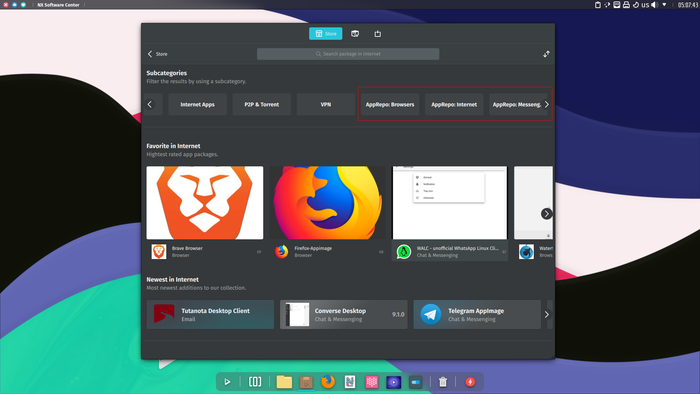700x394 pixels.
Task: Select AppRepo: Browsers subcategory
Action: coord(390,104)
